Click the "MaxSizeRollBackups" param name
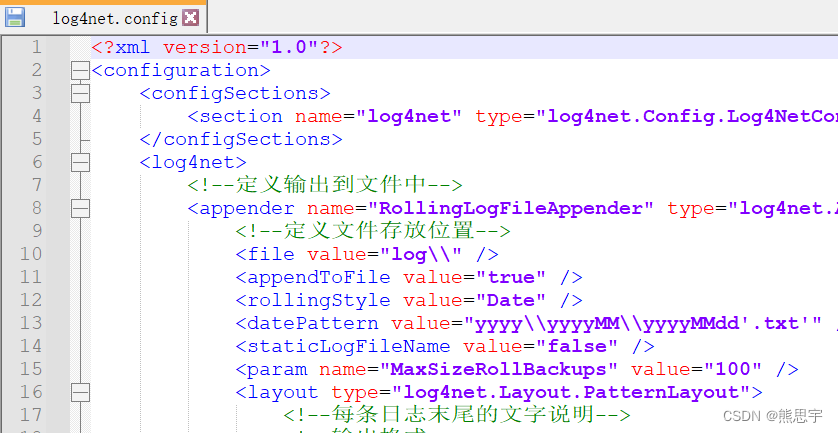Screen dimensions: 838x433 pos(499,369)
